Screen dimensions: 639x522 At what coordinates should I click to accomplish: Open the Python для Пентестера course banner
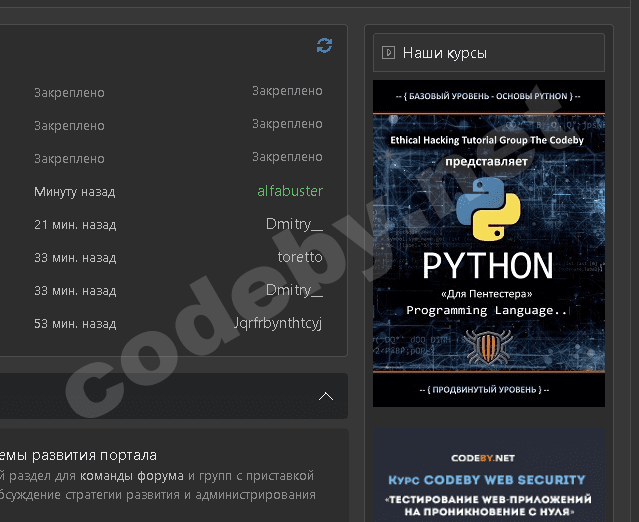point(489,243)
